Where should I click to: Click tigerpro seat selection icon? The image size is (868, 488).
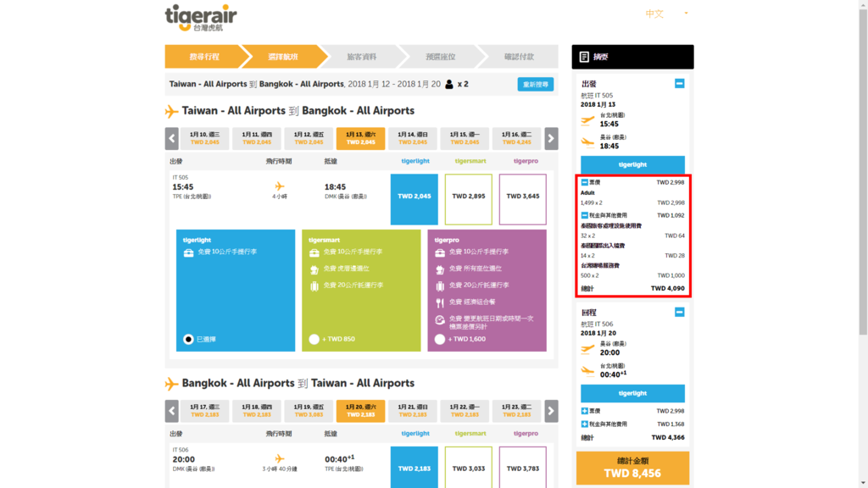[x=440, y=269]
